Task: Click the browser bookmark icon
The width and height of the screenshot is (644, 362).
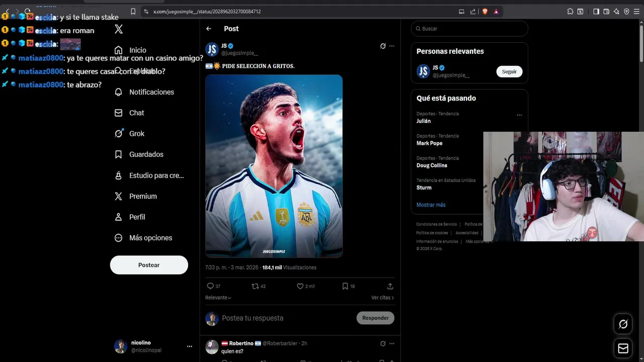Action: coord(133,12)
